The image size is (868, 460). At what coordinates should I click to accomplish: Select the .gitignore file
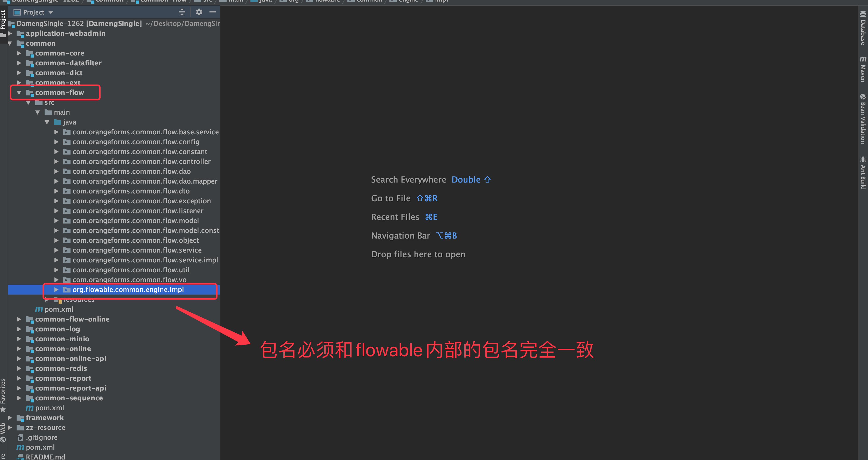point(42,437)
